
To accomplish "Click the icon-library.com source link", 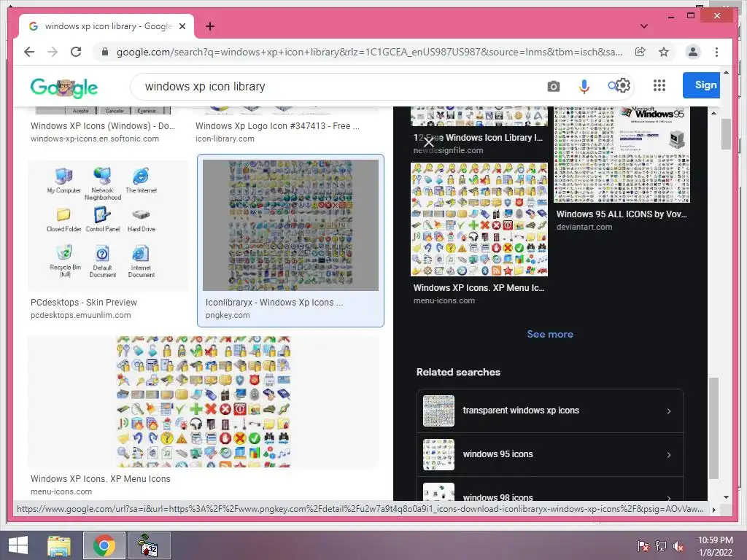I will (225, 139).
